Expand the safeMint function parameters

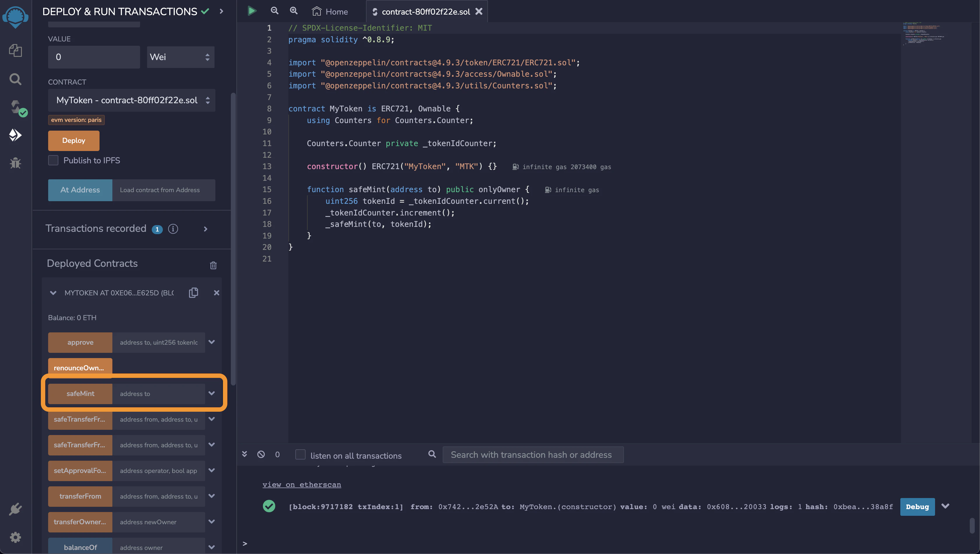point(212,393)
